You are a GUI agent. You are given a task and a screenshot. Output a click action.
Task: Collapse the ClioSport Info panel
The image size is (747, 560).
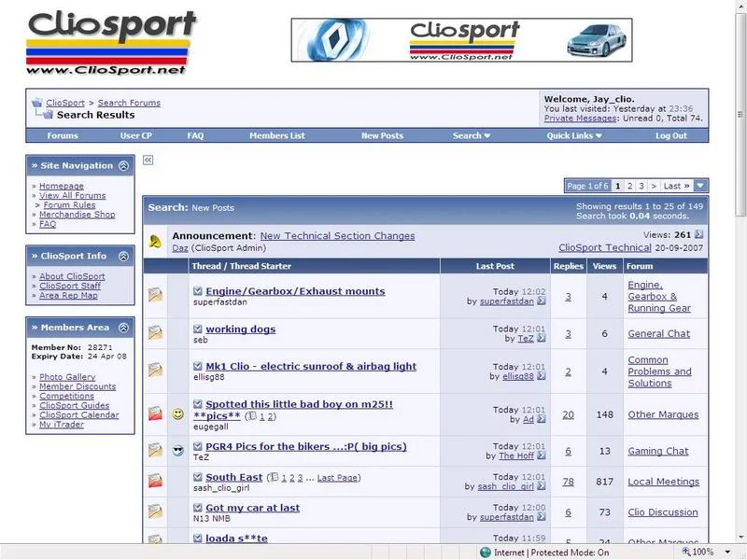124,256
